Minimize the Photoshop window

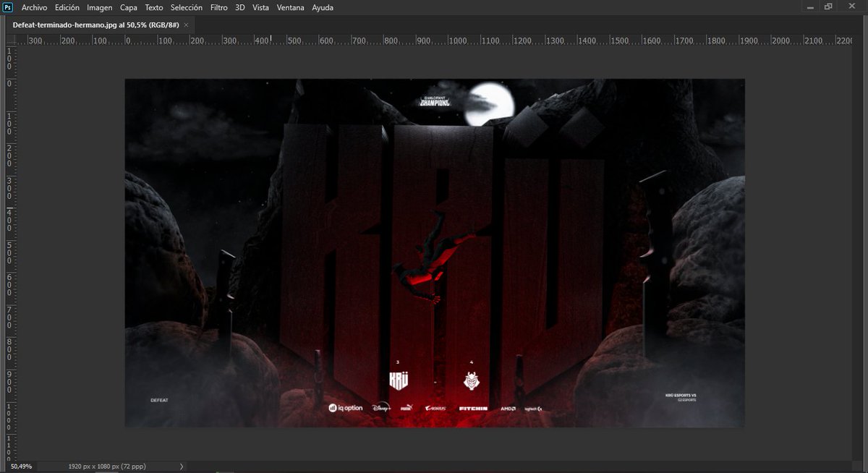click(809, 7)
